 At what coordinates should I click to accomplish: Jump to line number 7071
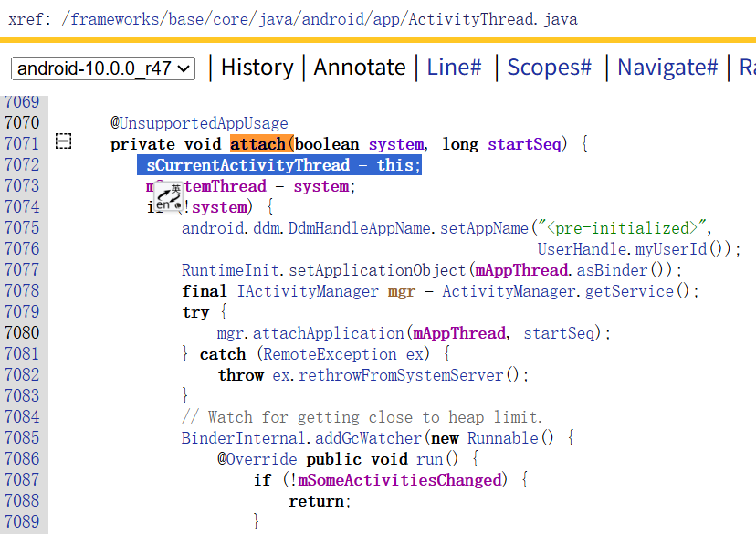coord(22,143)
